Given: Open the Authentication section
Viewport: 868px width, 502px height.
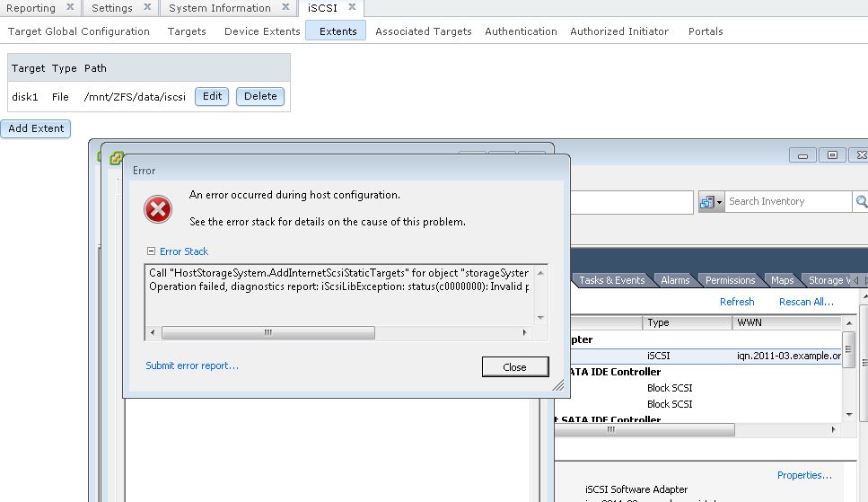Looking at the screenshot, I should coord(521,31).
